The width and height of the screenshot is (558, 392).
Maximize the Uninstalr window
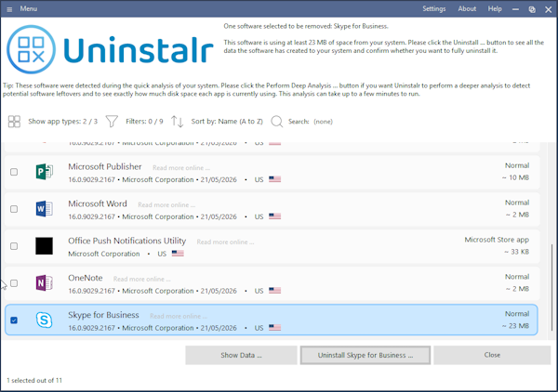click(x=532, y=9)
